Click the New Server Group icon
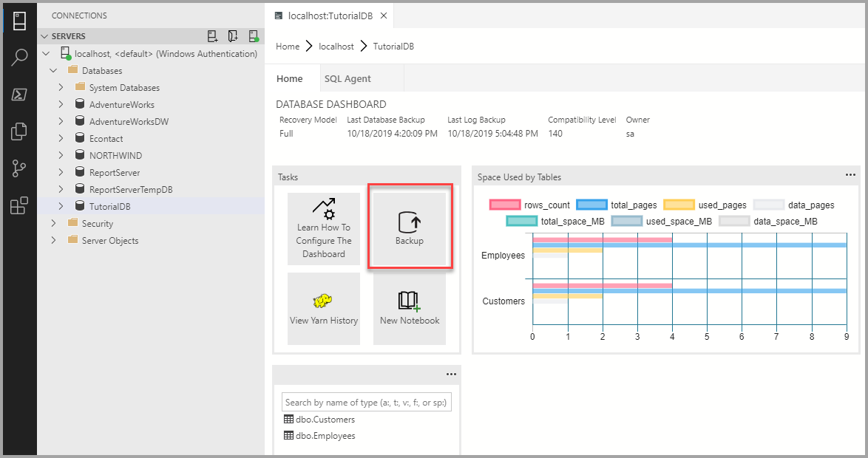This screenshot has height=458, width=868. coord(233,35)
